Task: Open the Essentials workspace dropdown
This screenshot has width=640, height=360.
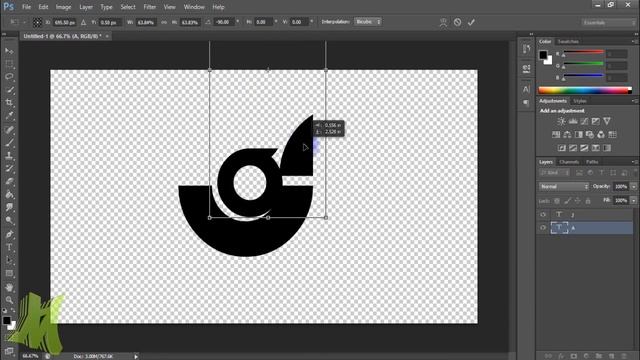Action: (608, 22)
